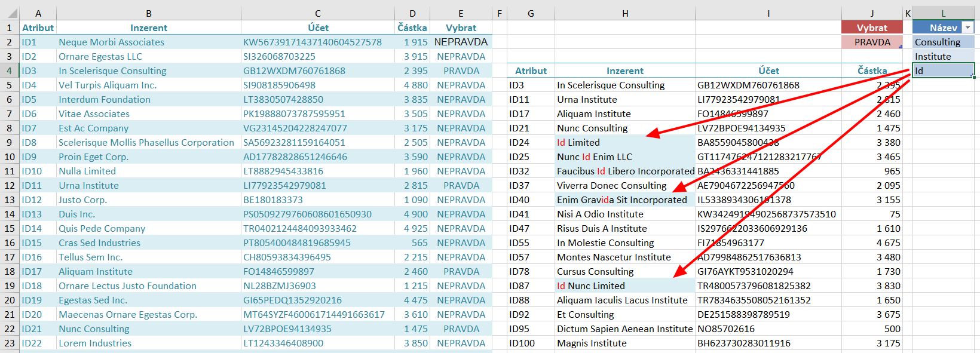Click the filtered Účet header in column I
Image resolution: width=980 pixels, height=353 pixels.
768,70
